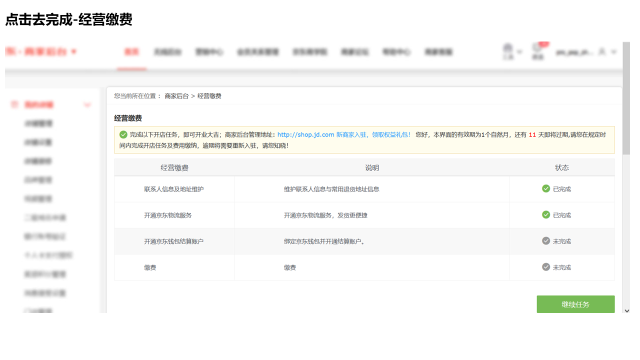Screen dimensions: 640x360
Task: Click green check icon for 联系人信息及地址维护
Action: click(546, 189)
